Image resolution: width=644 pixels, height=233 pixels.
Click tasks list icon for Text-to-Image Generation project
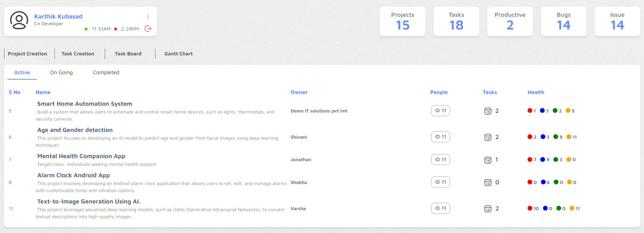pos(488,209)
